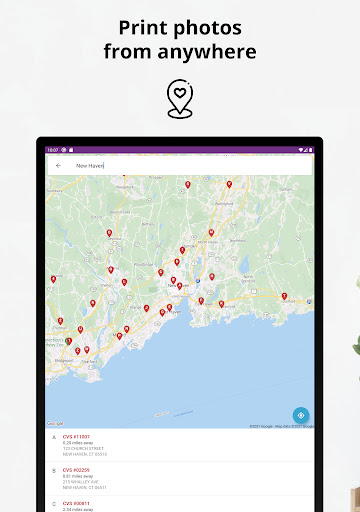Select the red pin near Guilford
Screen dimensions: 360x512
click(x=284, y=296)
